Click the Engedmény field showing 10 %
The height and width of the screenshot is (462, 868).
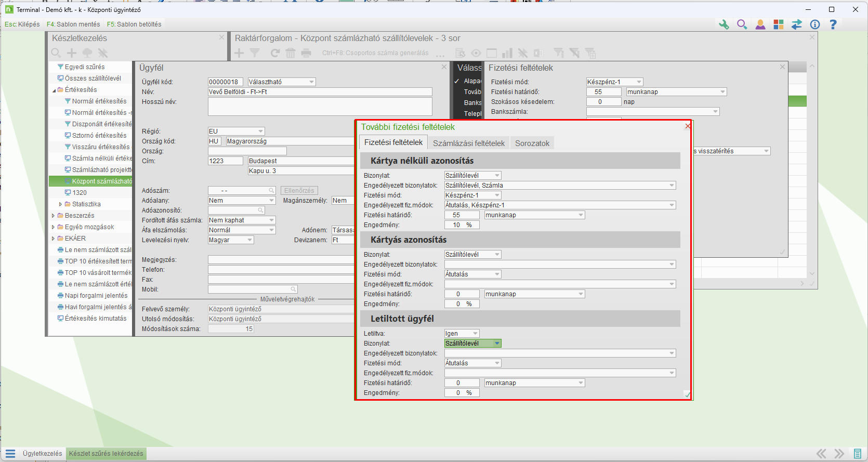pyautogui.click(x=462, y=225)
